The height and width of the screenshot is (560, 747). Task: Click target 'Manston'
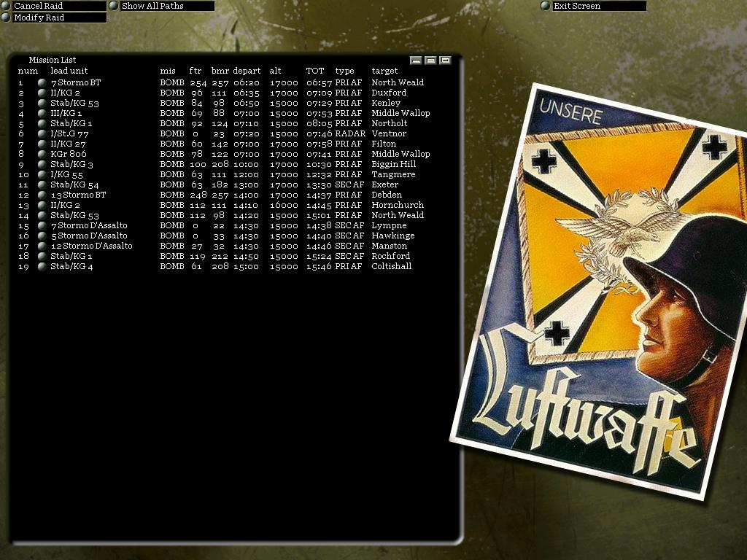click(390, 246)
